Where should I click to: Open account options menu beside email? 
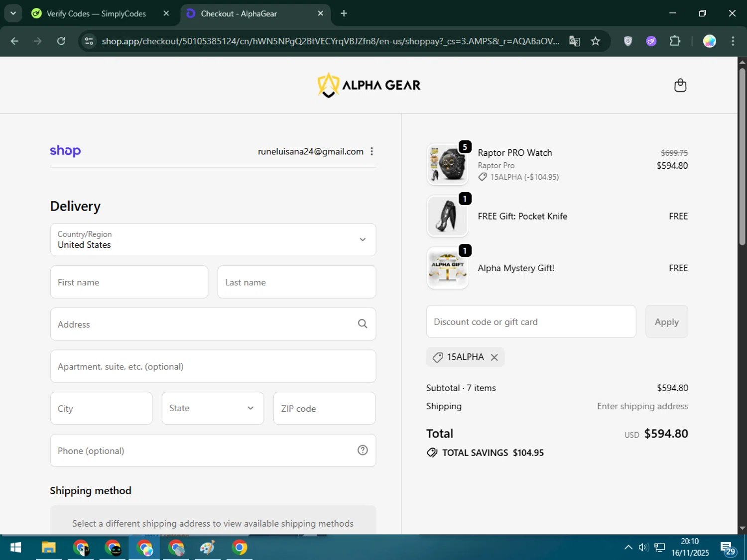(x=372, y=151)
